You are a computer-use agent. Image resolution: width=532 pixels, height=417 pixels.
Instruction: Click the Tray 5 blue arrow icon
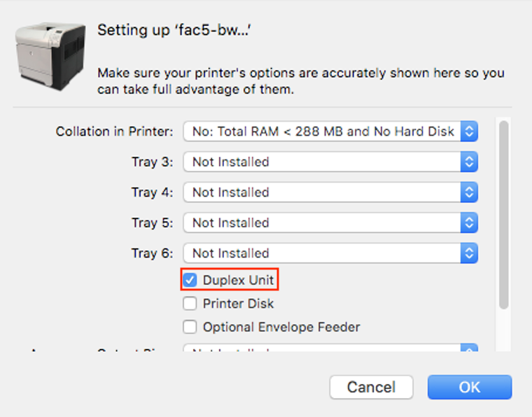pos(469,222)
